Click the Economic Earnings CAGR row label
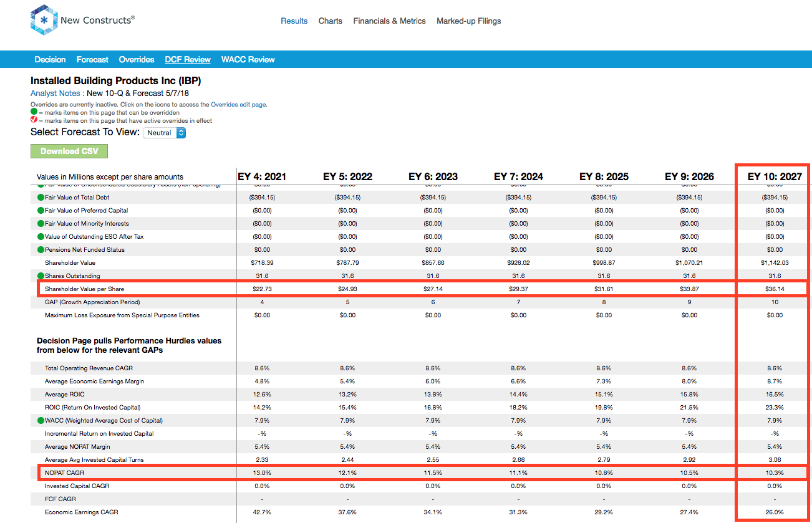The image size is (812, 523). click(x=82, y=512)
